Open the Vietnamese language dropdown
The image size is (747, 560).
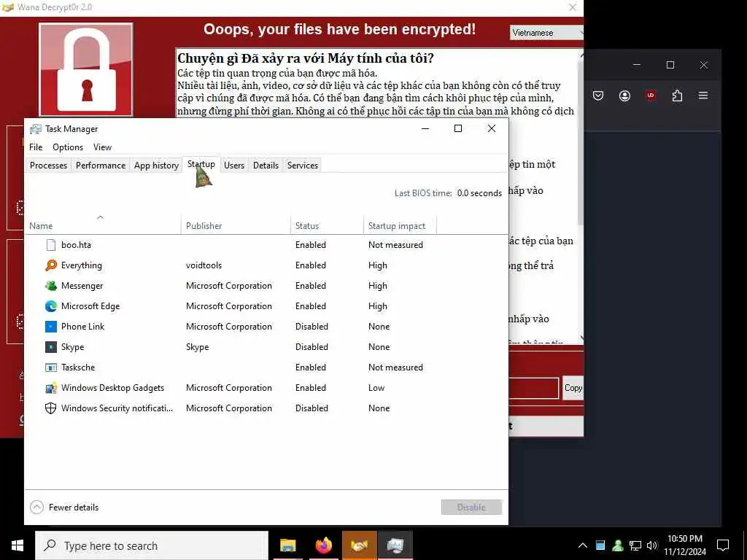[546, 33]
